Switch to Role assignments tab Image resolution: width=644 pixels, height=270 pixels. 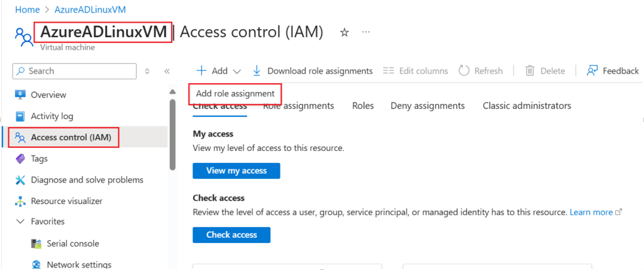click(299, 106)
